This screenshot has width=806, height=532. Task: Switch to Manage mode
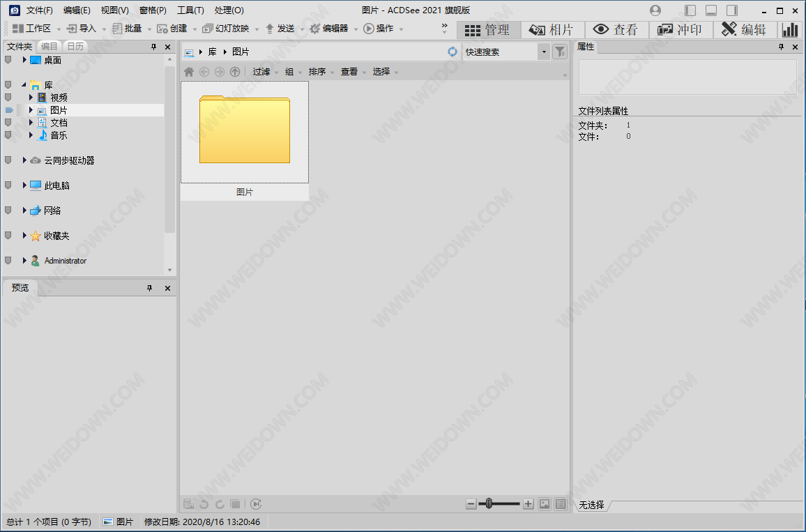point(488,30)
